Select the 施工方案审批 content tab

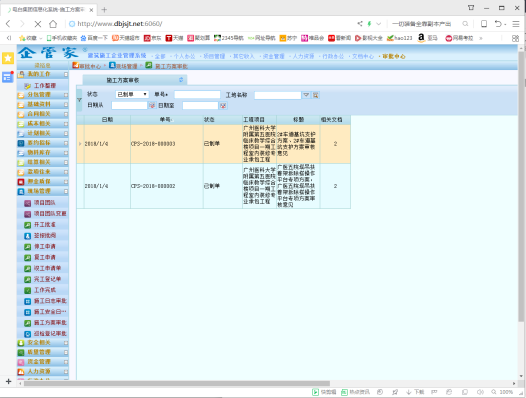135,80
